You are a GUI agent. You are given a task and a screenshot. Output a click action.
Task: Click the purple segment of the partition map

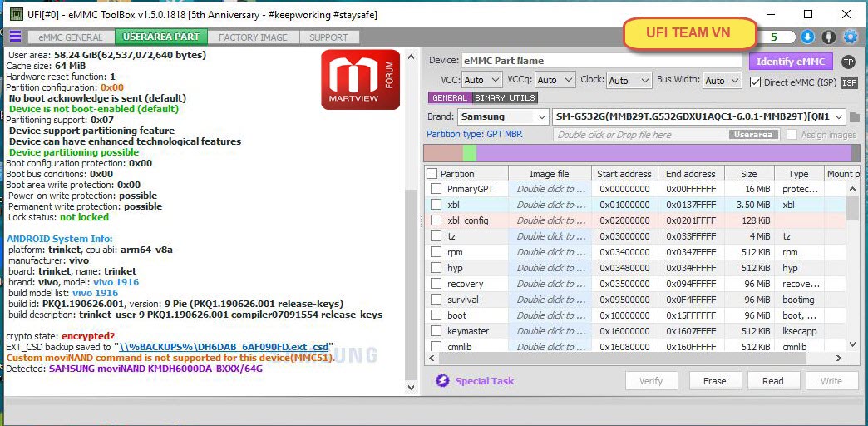point(664,153)
